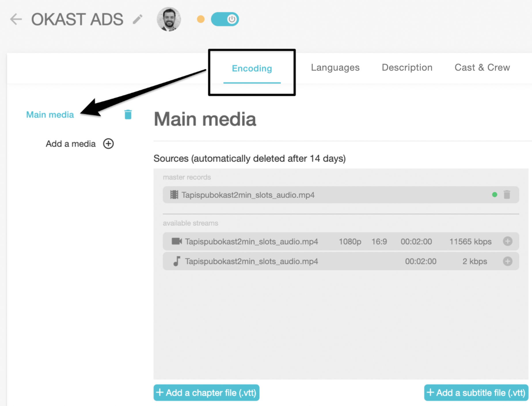The image size is (532, 406).
Task: Open the Languages tab
Action: click(x=335, y=67)
